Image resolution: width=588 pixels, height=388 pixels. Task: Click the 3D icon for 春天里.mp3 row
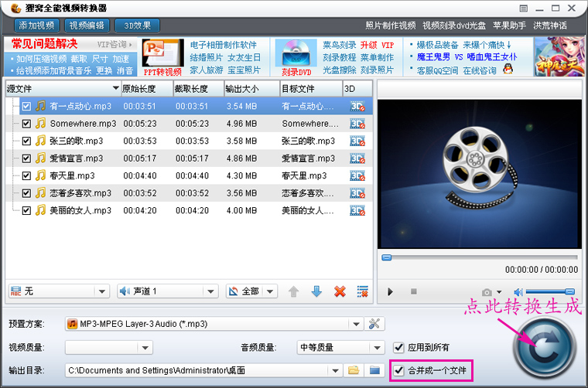[x=357, y=175]
